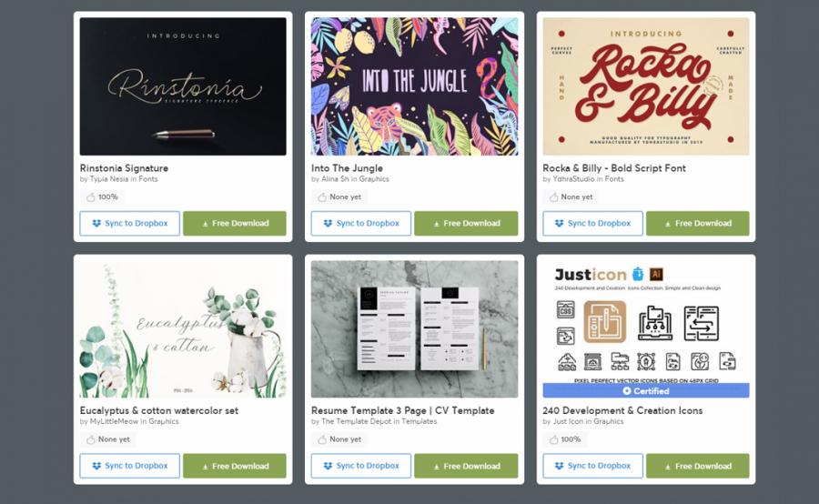Screen dimensions: 819x504
Task: Open the Rocka & Billy preview thumbnail
Action: tap(646, 86)
